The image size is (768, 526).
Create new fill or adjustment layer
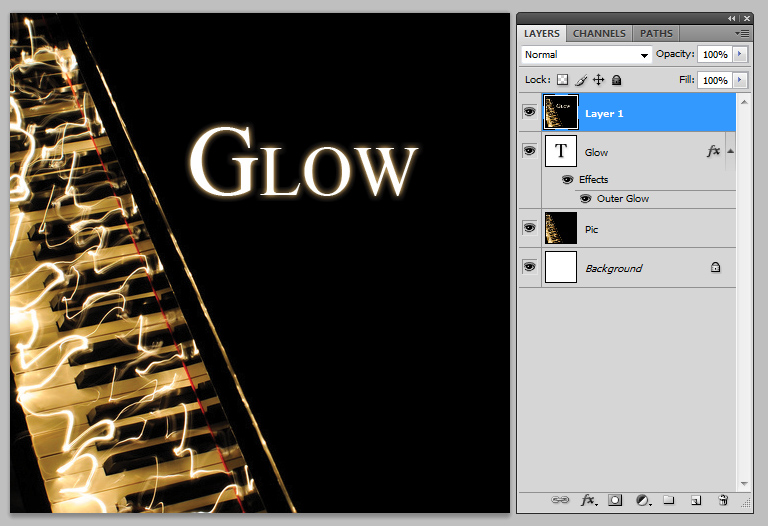click(x=643, y=500)
